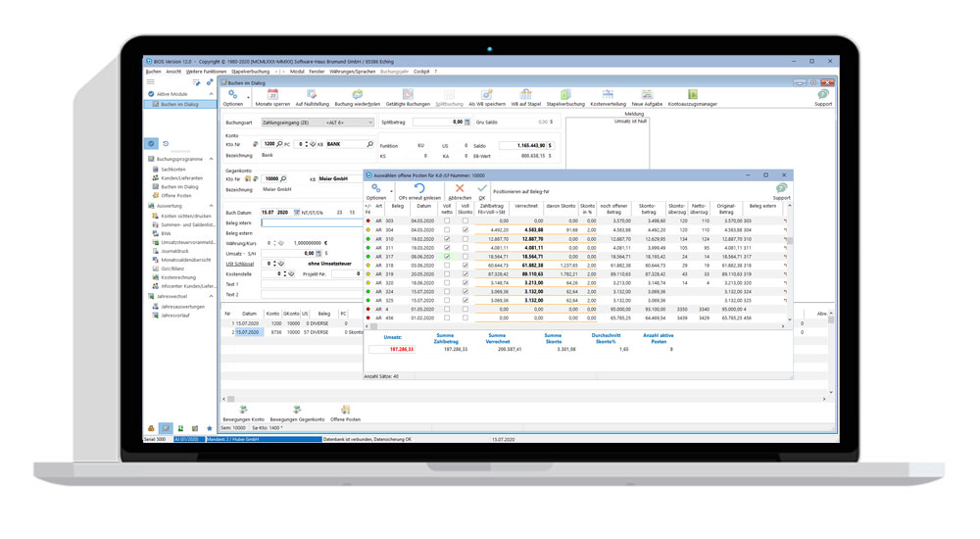
Task: Toggle Voll netto checkbox for Beleg 311
Action: (447, 248)
